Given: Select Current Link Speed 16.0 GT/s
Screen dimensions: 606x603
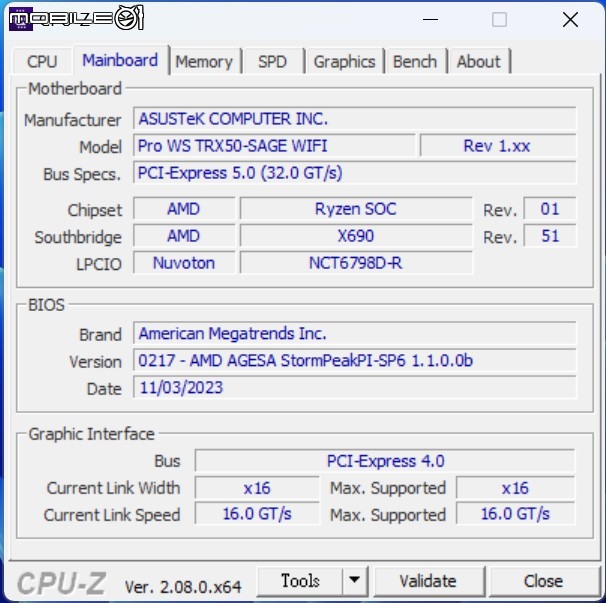Looking at the screenshot, I should click(257, 514).
